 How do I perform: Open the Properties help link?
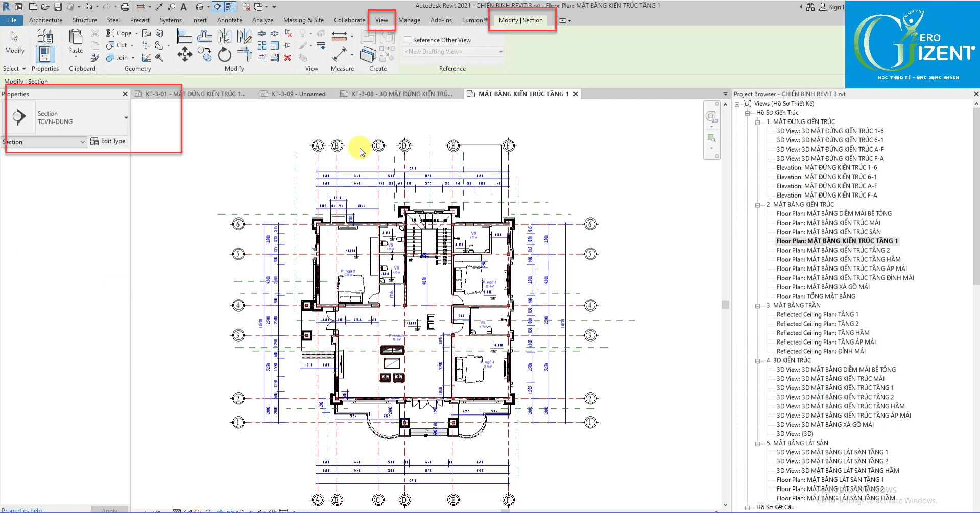tap(22, 510)
